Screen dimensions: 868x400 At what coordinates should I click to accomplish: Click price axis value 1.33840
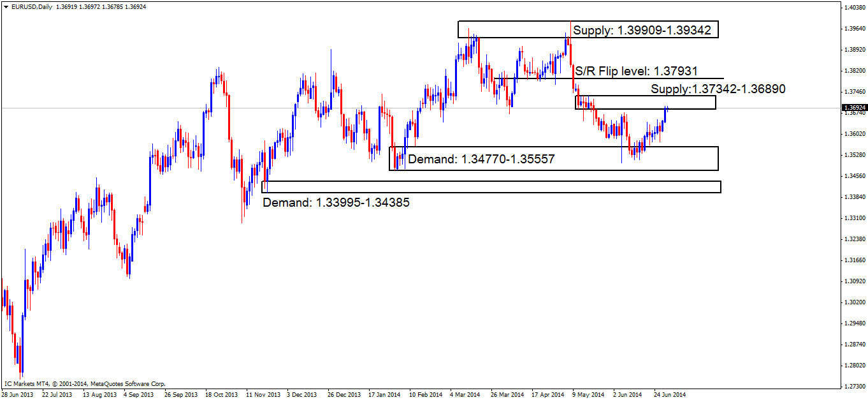click(854, 196)
